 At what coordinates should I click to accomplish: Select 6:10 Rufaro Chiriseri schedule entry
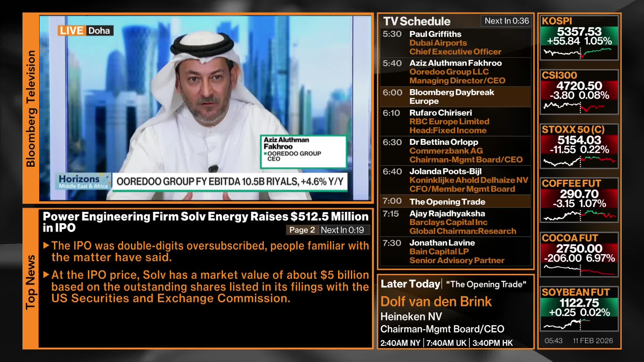tap(455, 122)
